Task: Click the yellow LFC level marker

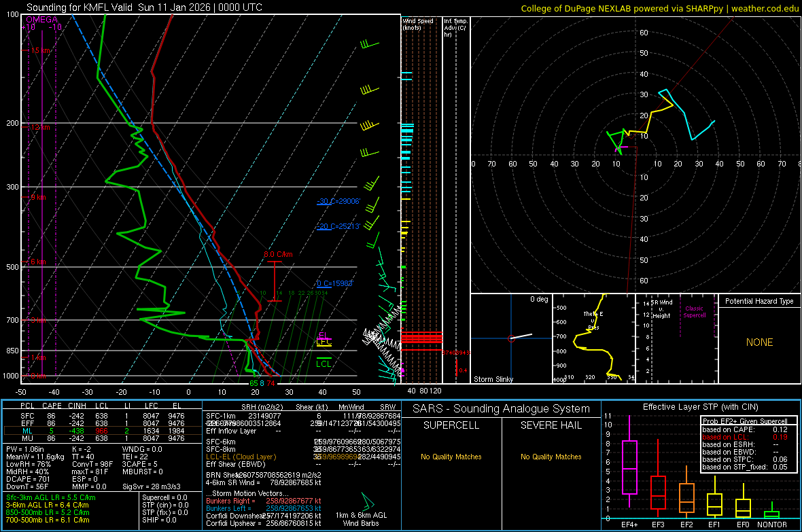Action: [324, 342]
